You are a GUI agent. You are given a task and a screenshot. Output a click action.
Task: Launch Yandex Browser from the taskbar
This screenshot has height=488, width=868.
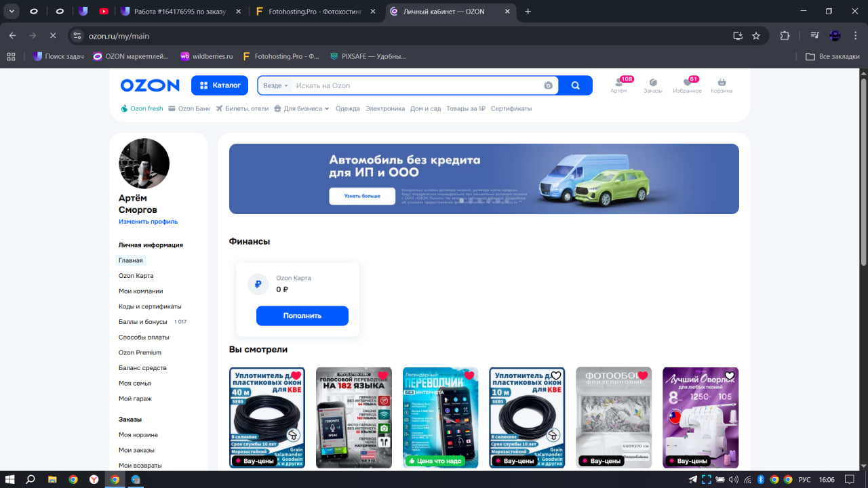(x=94, y=479)
